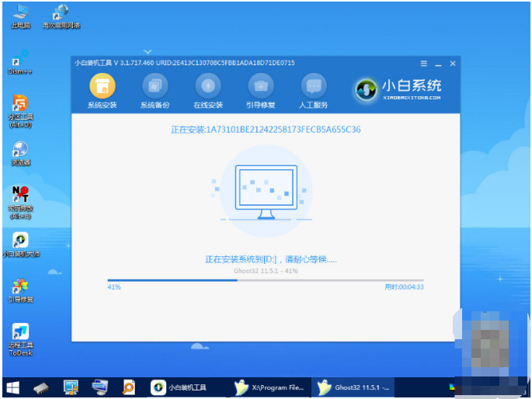Click the 小白系统 logo
532x399 pixels.
[398, 89]
